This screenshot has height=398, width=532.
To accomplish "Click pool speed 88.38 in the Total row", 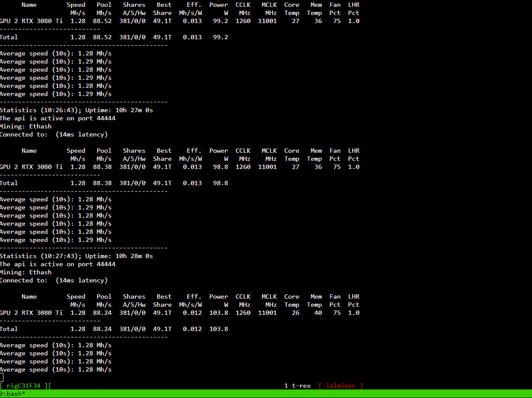I will [x=102, y=183].
